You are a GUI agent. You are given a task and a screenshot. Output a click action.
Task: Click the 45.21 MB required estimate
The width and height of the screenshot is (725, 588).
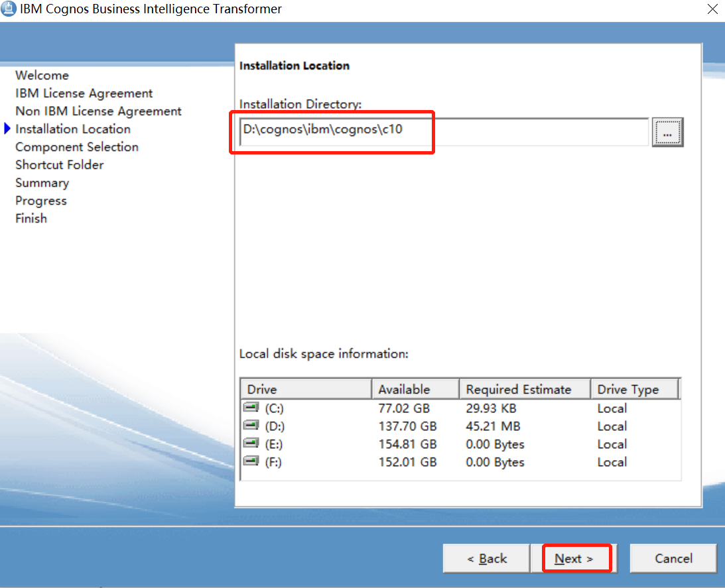pyautogui.click(x=493, y=426)
